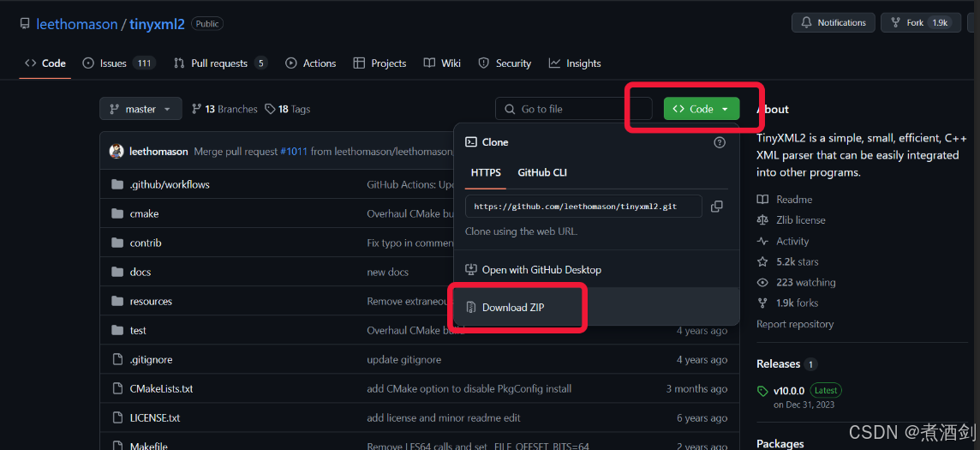View the Insights tab

(x=575, y=63)
